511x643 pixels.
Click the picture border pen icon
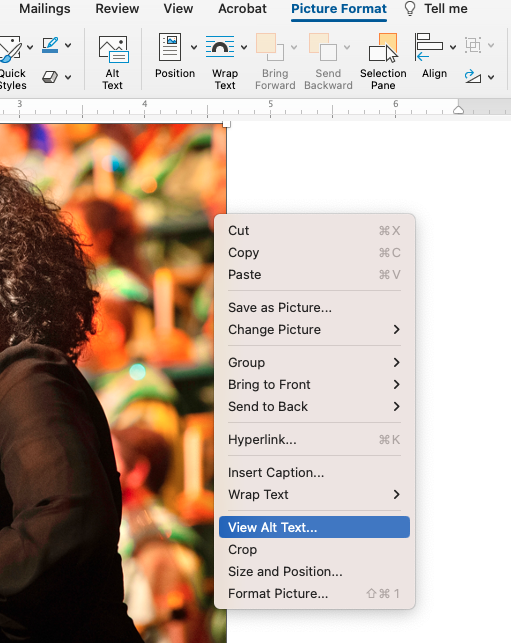[50, 45]
